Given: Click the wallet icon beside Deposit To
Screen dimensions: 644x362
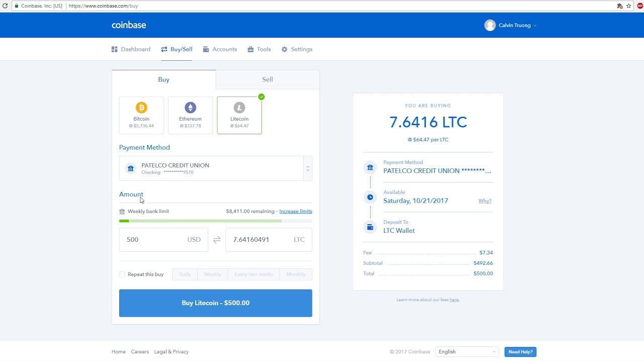Looking at the screenshot, I should coord(370,227).
